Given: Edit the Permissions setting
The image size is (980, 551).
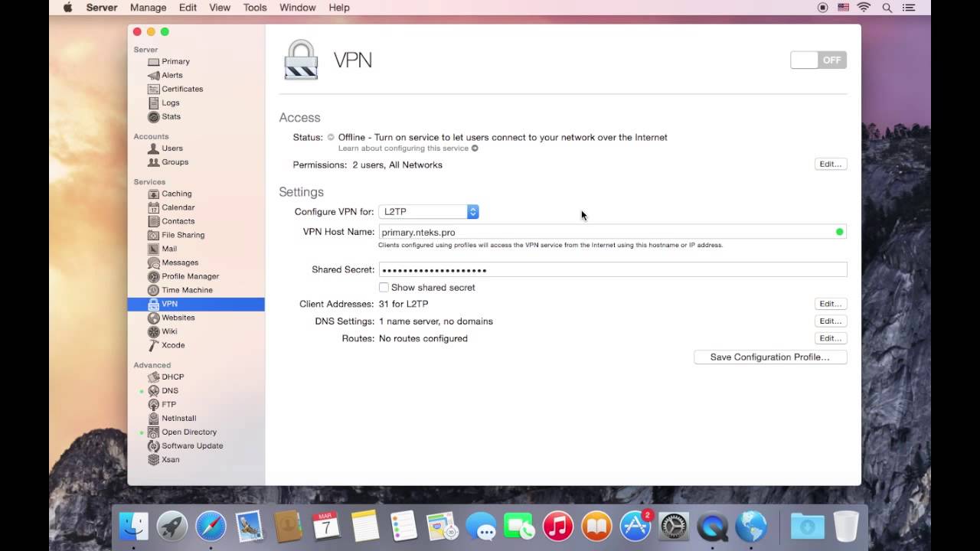Looking at the screenshot, I should tap(831, 164).
